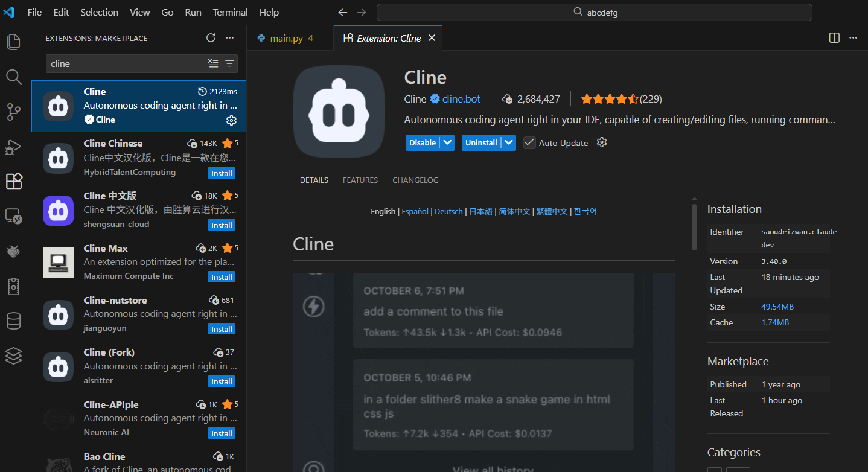Screen dimensions: 868x472
Task: Install the Cline Max extension
Action: pos(222,277)
